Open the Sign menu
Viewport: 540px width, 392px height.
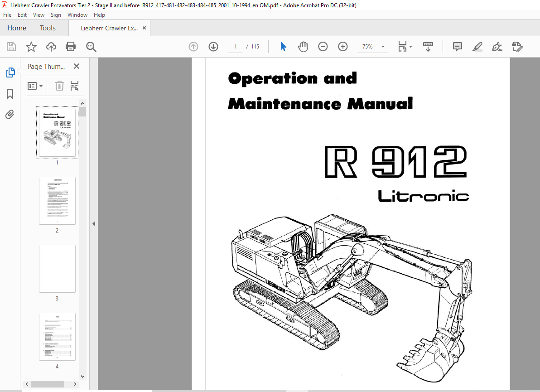56,15
